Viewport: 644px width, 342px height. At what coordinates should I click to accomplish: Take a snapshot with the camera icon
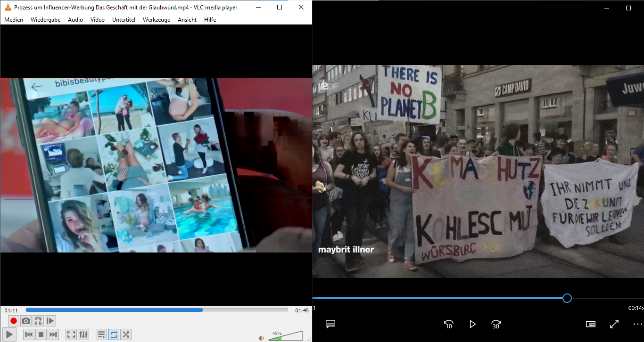pos(26,321)
